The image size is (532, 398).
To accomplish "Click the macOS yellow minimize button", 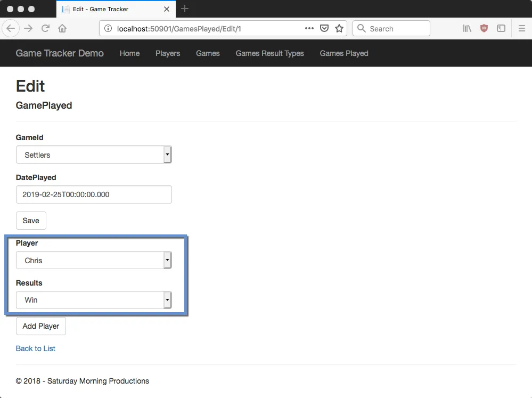I will coord(21,9).
